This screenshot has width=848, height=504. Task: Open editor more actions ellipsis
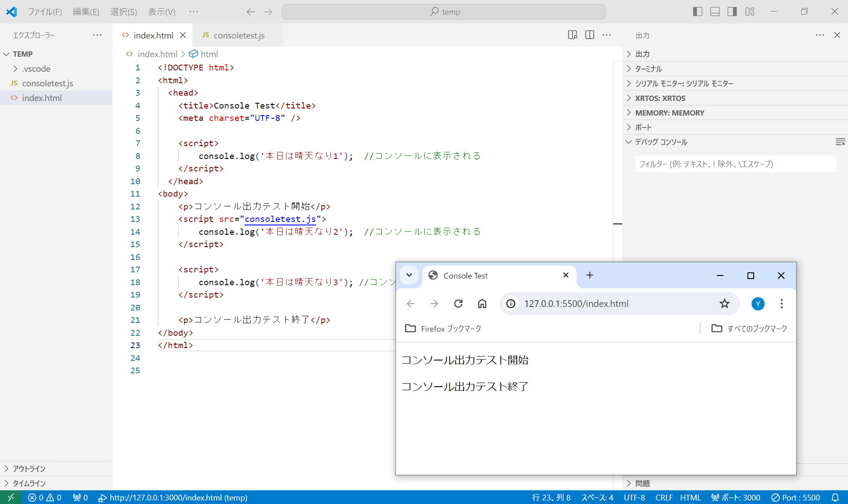(607, 35)
